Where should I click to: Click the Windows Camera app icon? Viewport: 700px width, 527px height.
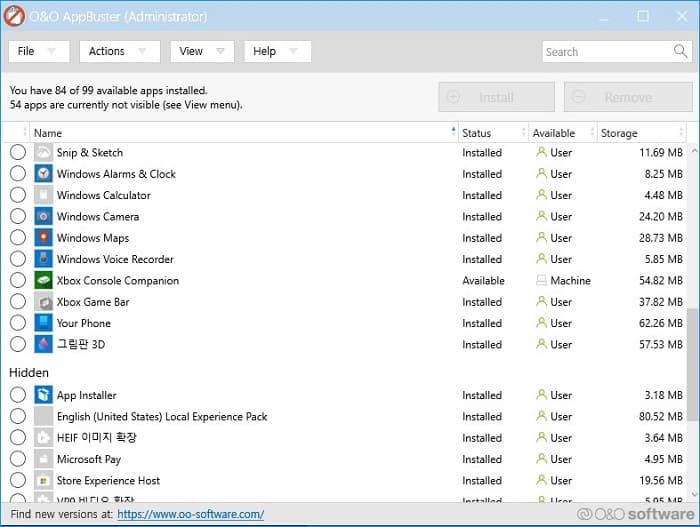[43, 217]
